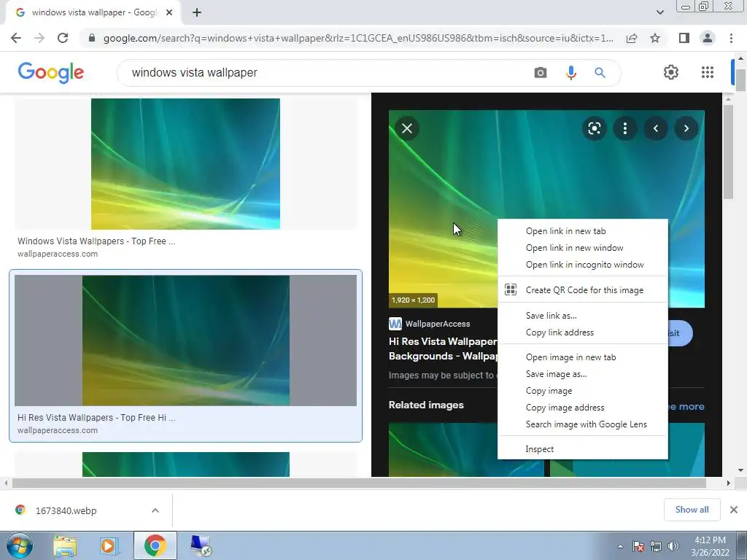The width and height of the screenshot is (747, 560).
Task: Select Open link in incognito window
Action: pos(583,264)
